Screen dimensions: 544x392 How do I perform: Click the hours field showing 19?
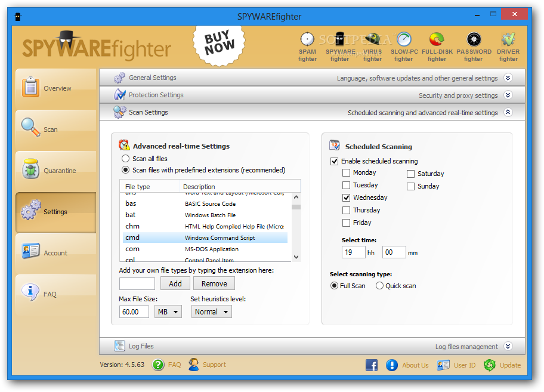pos(354,252)
